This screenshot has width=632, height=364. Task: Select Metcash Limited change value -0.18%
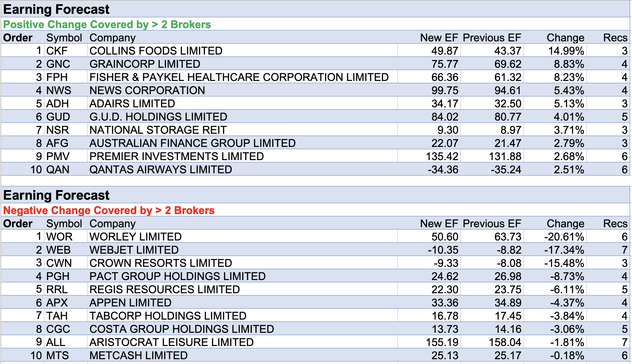point(567,355)
